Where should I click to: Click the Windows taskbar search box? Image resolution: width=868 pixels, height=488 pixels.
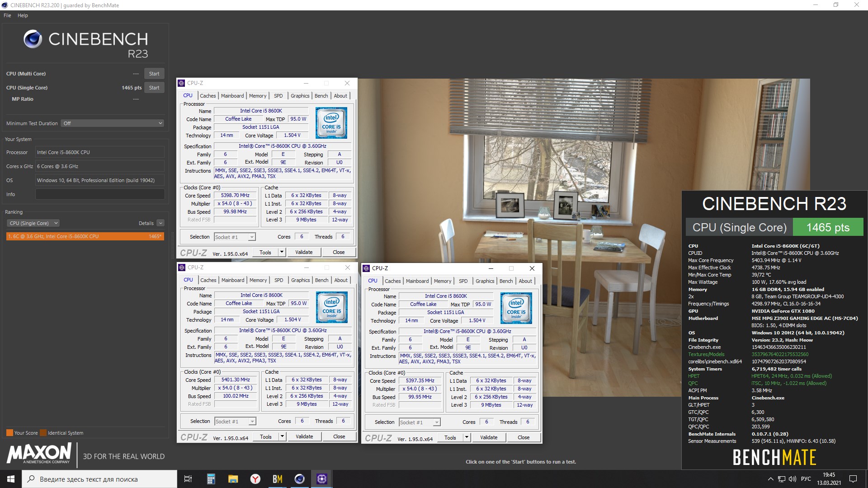(99, 479)
